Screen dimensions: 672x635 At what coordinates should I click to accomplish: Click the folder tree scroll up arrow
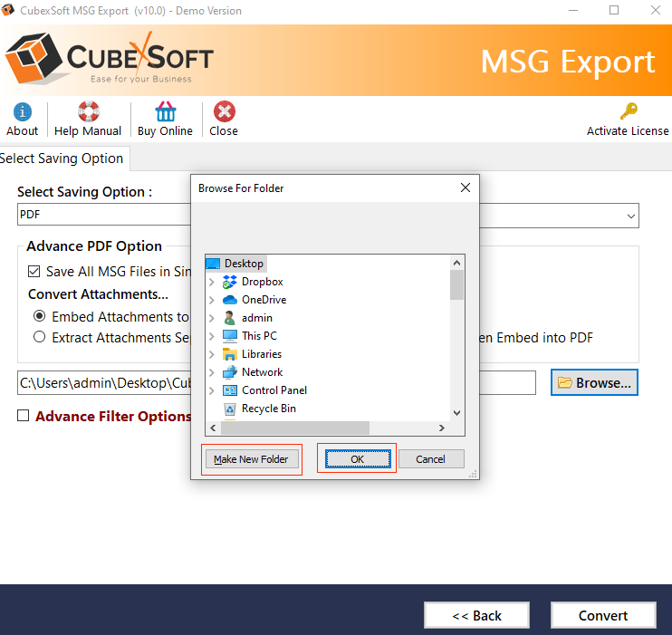pyautogui.click(x=456, y=263)
